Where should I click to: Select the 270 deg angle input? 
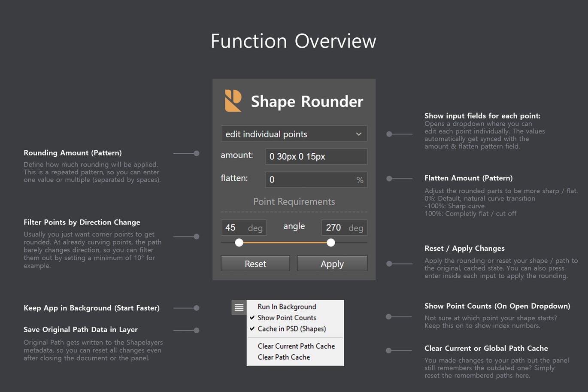(x=344, y=227)
